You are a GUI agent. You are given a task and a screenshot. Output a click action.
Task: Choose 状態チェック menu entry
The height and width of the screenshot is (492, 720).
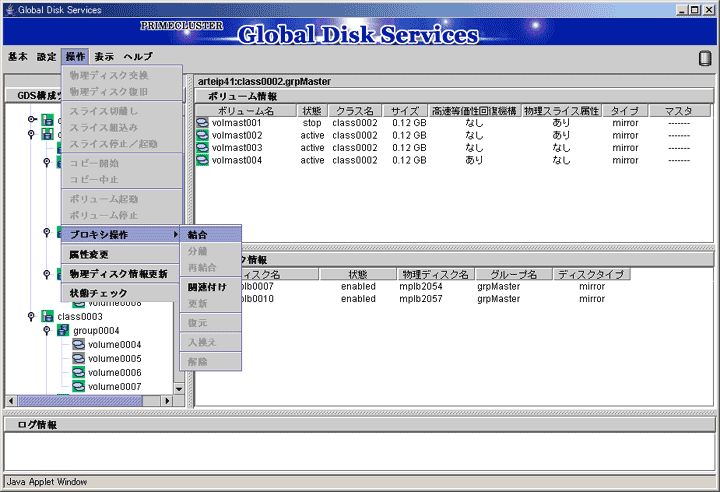120,293
